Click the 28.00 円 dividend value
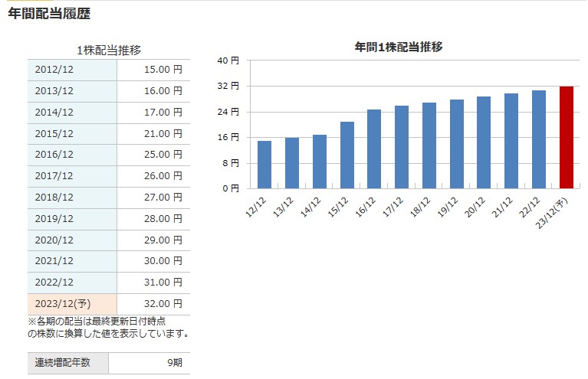The height and width of the screenshot is (379, 588). (x=163, y=219)
